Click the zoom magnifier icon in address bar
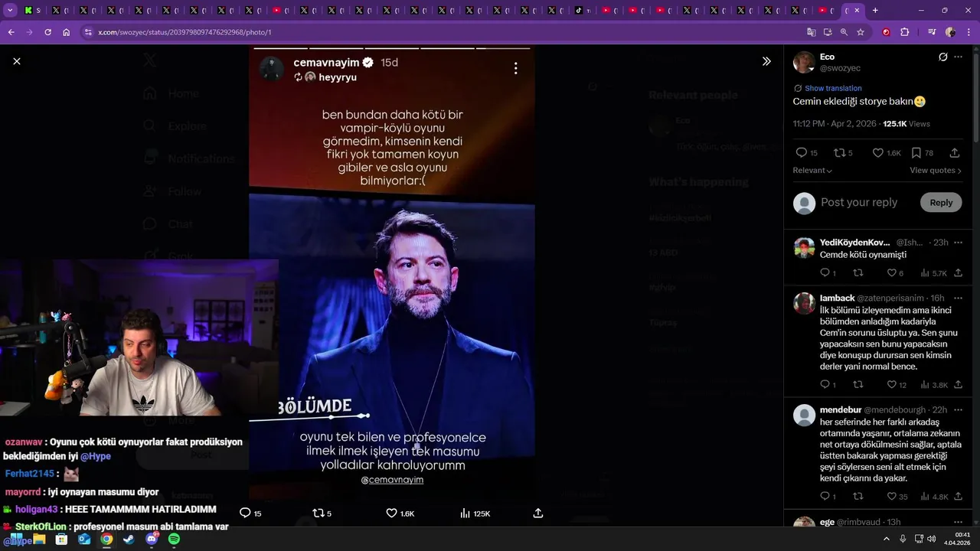 (x=844, y=32)
